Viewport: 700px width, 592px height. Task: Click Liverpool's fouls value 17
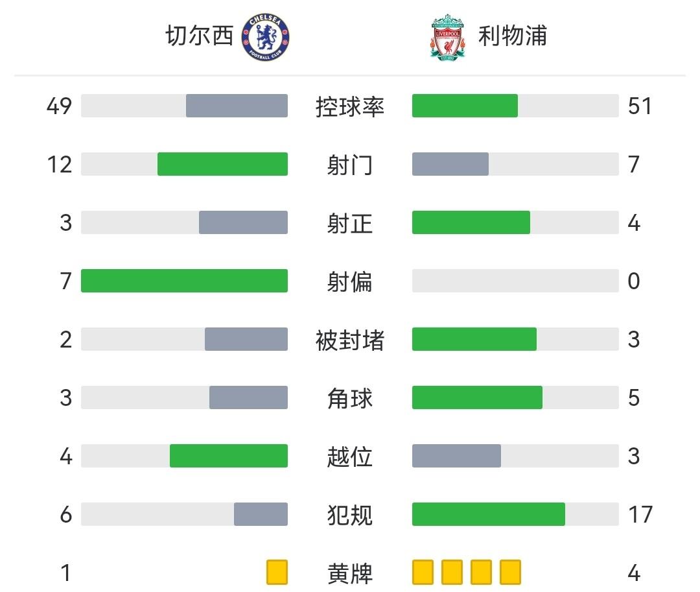tap(640, 515)
